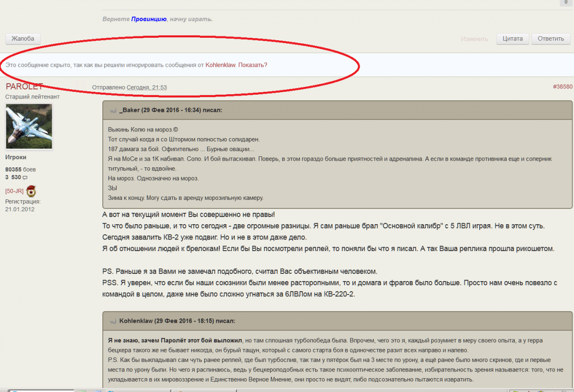Screen dimensions: 574x392
Task: Click the line 'А вот на текущий момент Вы совершенно не правы!'
Action: 189,214
